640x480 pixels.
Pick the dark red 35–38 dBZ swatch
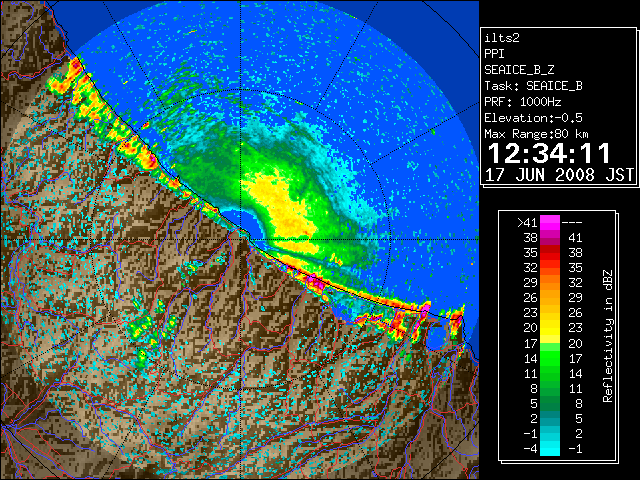pos(550,253)
